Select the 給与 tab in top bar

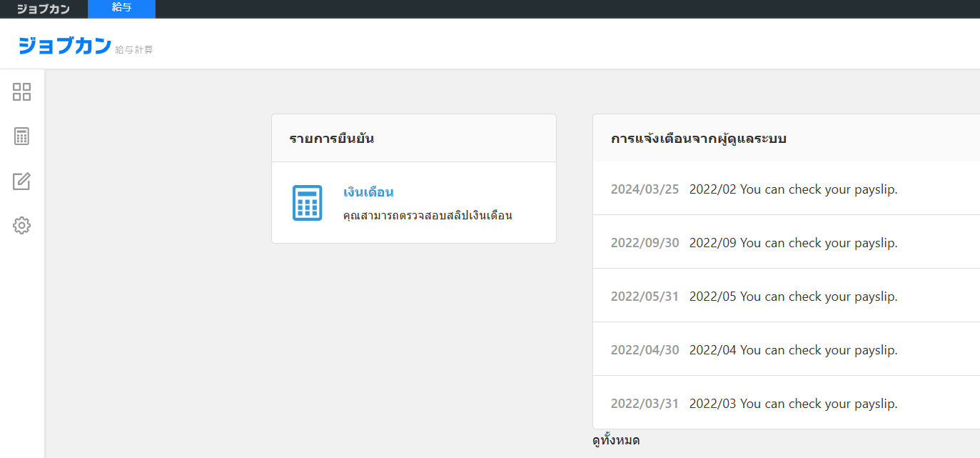121,9
